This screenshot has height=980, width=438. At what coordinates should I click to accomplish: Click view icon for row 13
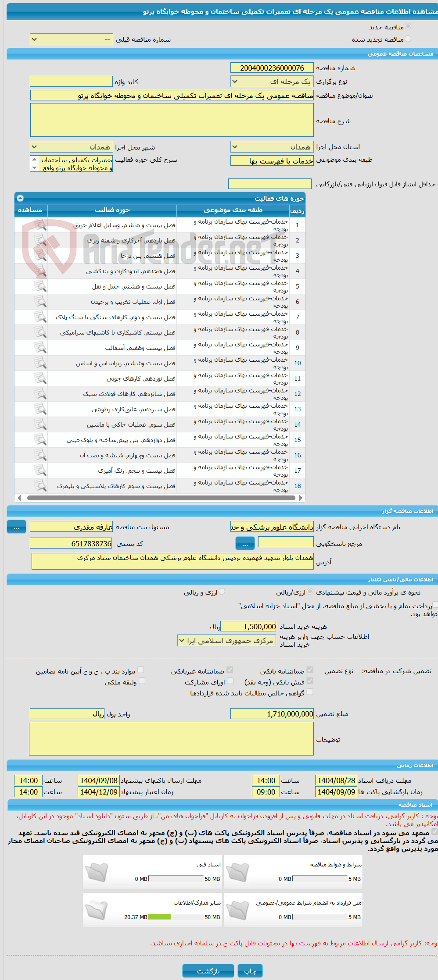click(x=40, y=409)
